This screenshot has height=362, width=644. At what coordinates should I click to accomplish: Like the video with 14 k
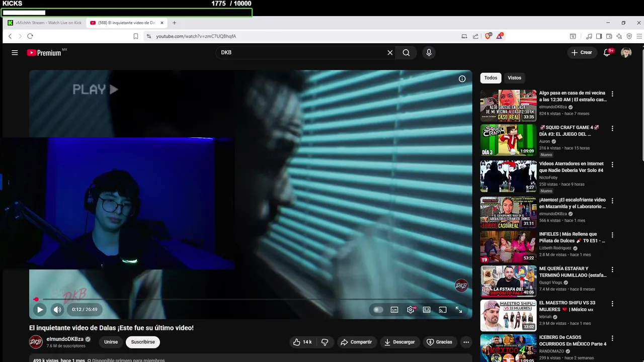(x=302, y=342)
